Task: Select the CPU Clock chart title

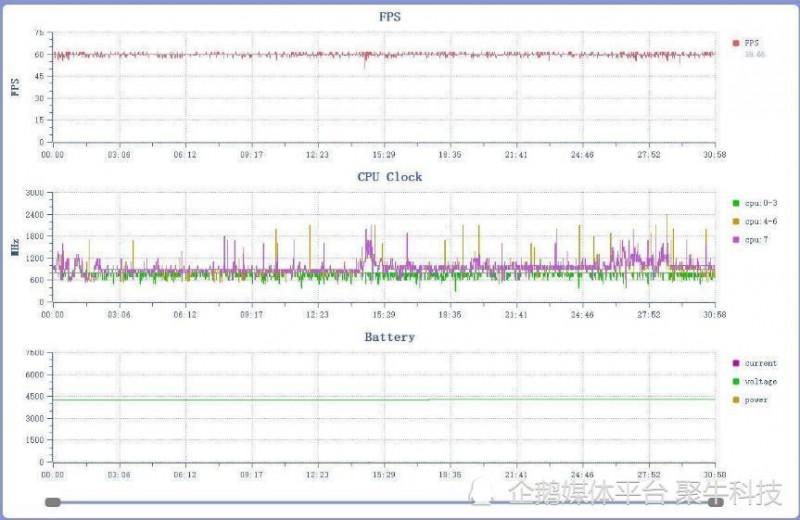Action: point(390,177)
